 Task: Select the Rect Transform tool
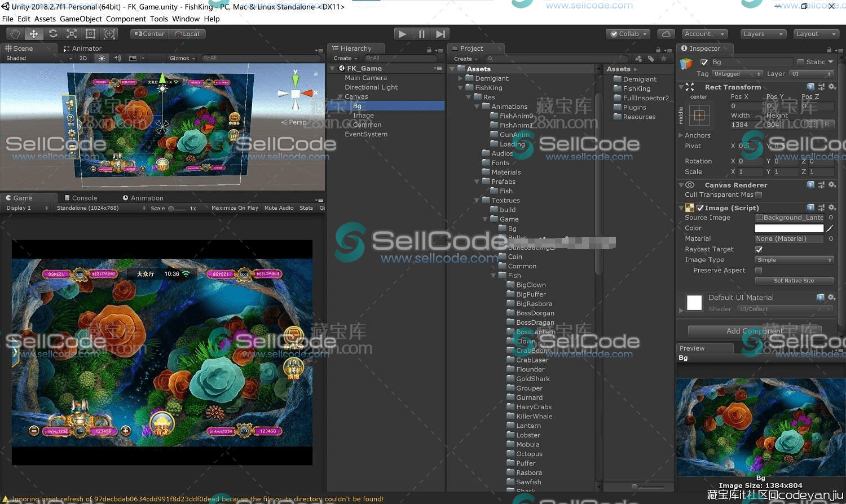click(x=90, y=34)
